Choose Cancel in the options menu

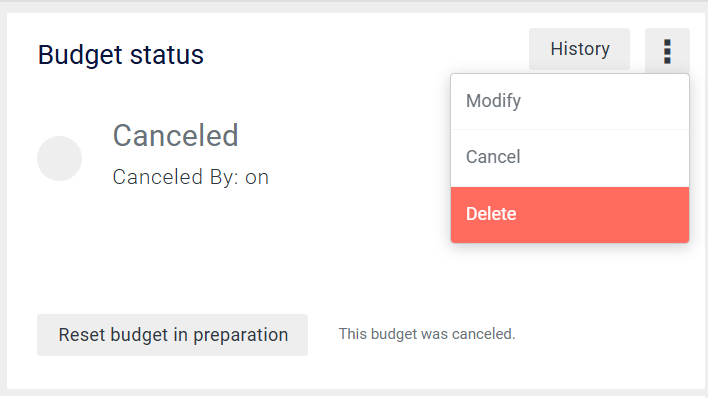point(570,158)
